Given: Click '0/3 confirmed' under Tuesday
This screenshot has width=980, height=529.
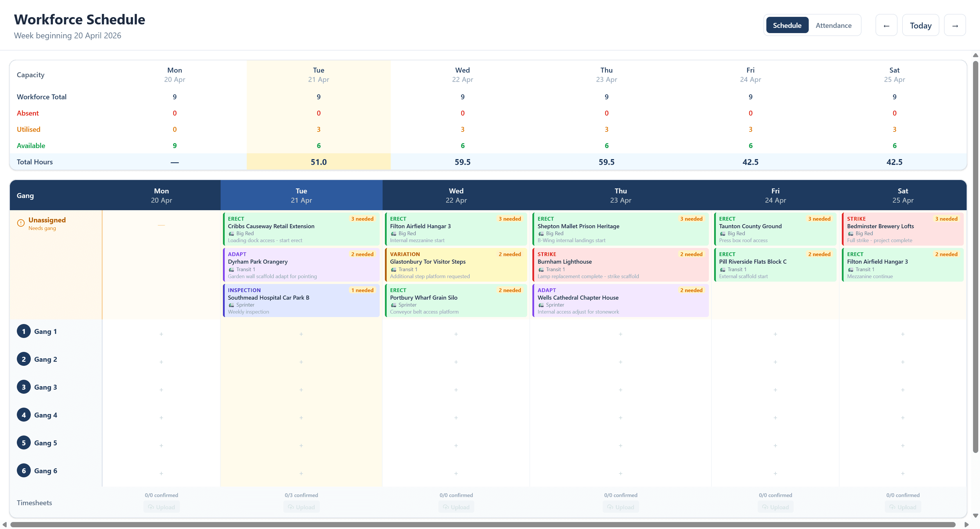Looking at the screenshot, I should (301, 495).
